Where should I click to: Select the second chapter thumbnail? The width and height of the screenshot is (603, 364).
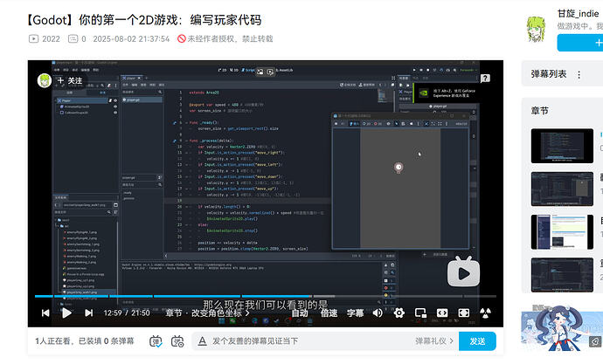[562, 189]
